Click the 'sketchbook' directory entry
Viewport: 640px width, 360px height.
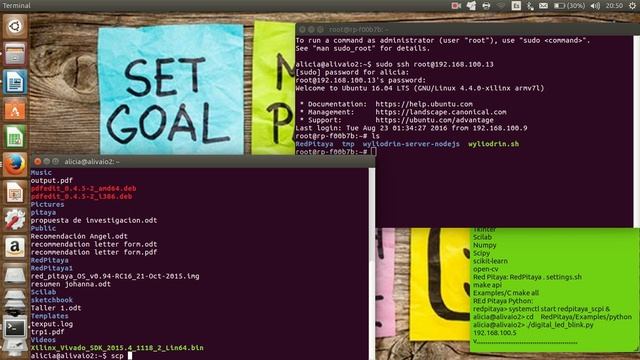click(52, 300)
